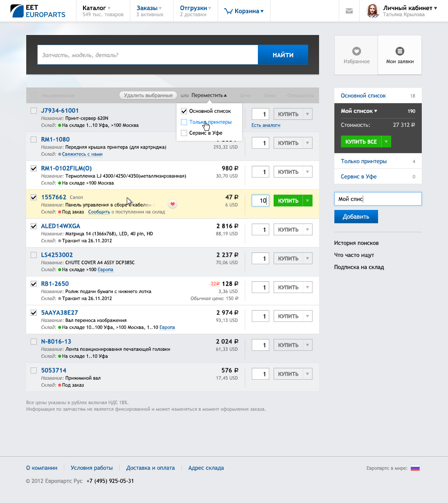
Task: Select the LS4253002 item checkbox
Action: click(x=34, y=255)
